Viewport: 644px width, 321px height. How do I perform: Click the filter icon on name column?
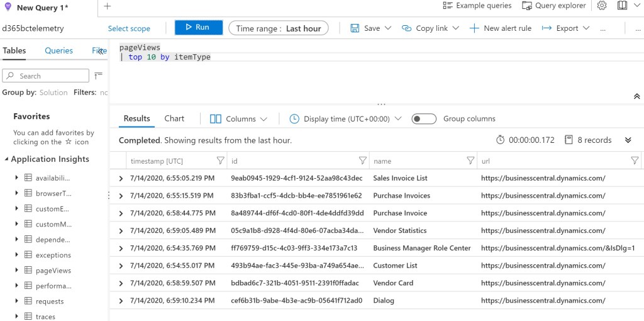470,161
